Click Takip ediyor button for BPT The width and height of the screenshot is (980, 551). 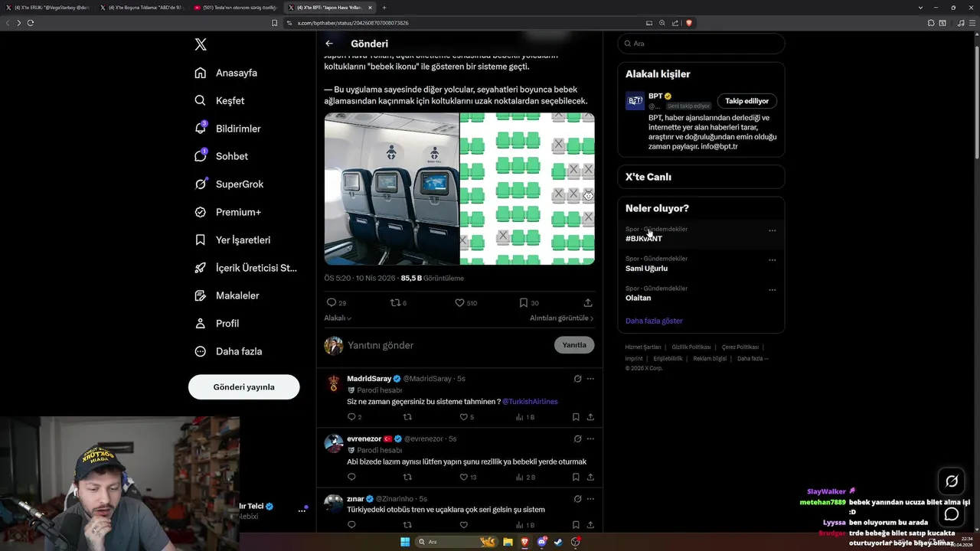coord(747,101)
